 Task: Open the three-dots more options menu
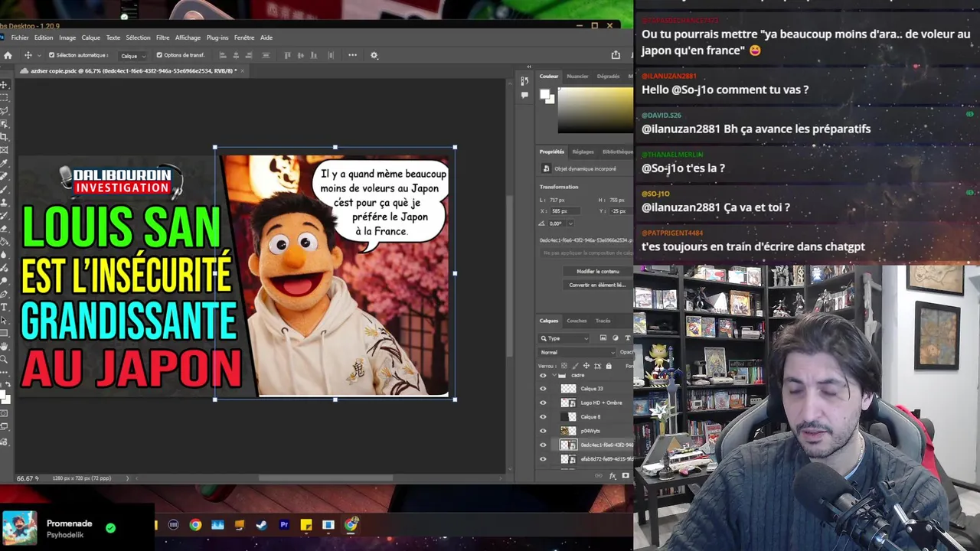[352, 55]
